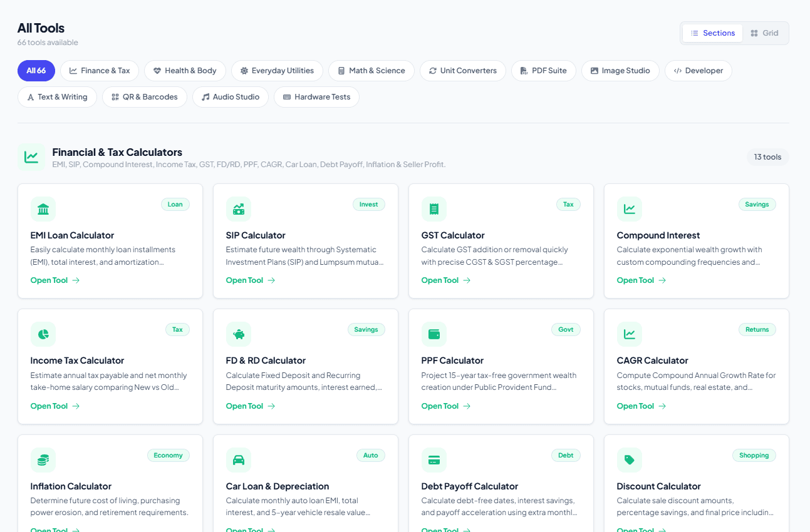Click the Financial & Tax Calculators section icon
The width and height of the screenshot is (810, 532).
[x=31, y=157]
